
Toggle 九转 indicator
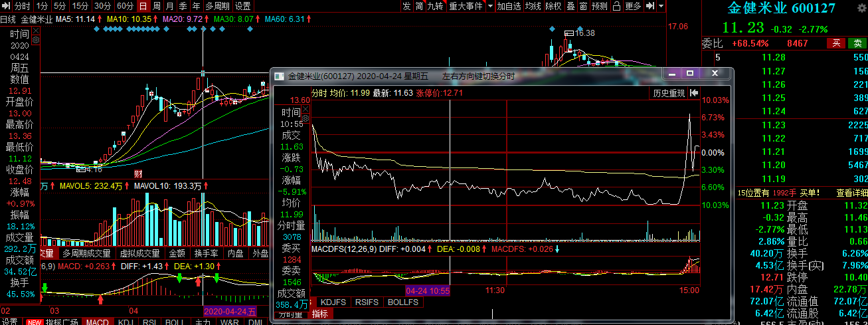(x=435, y=6)
